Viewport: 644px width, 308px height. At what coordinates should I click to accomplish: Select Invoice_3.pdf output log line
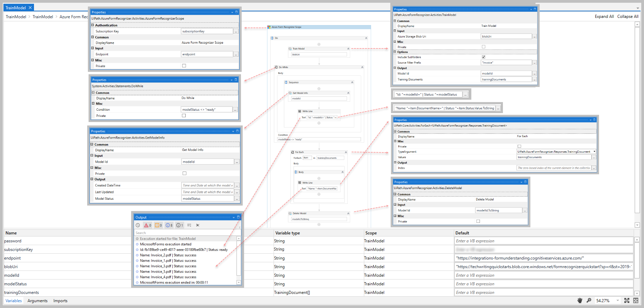coord(168,266)
